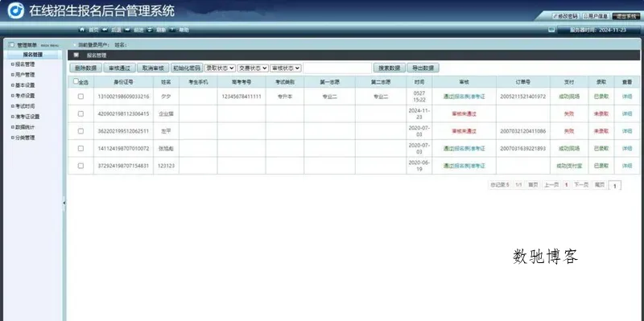Open 详细 link for order 2005211521401972
The width and height of the screenshot is (644, 321).
click(627, 97)
